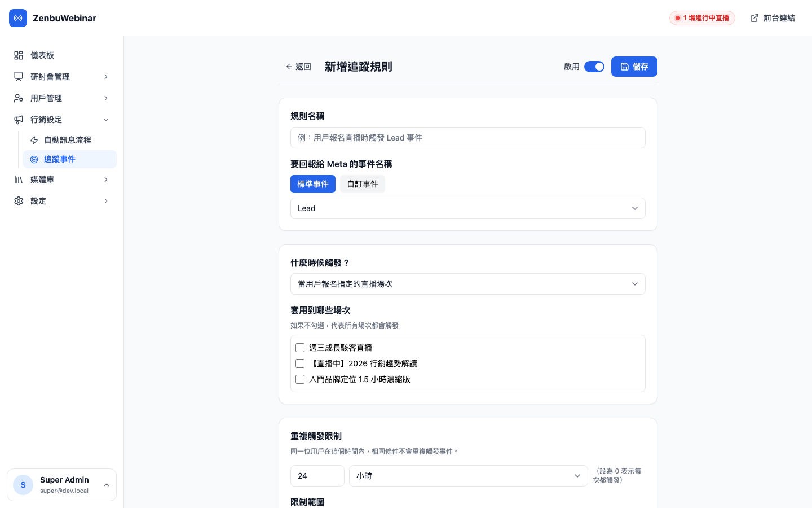The width and height of the screenshot is (812, 508).
Task: Disable the 啟用 toggle switch
Action: point(594,67)
